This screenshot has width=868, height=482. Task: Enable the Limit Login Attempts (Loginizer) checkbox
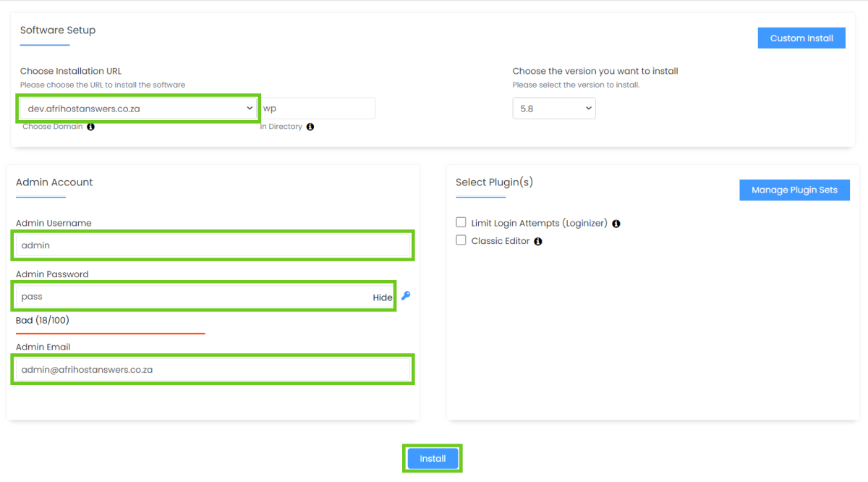[x=461, y=223]
